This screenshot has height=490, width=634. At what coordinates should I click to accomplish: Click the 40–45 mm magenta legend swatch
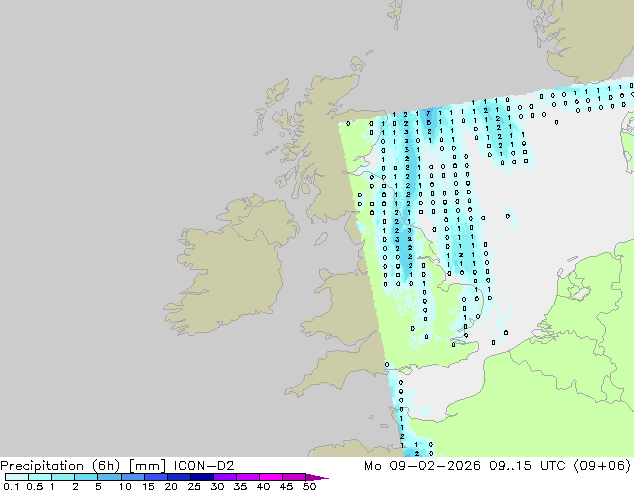[x=271, y=477]
